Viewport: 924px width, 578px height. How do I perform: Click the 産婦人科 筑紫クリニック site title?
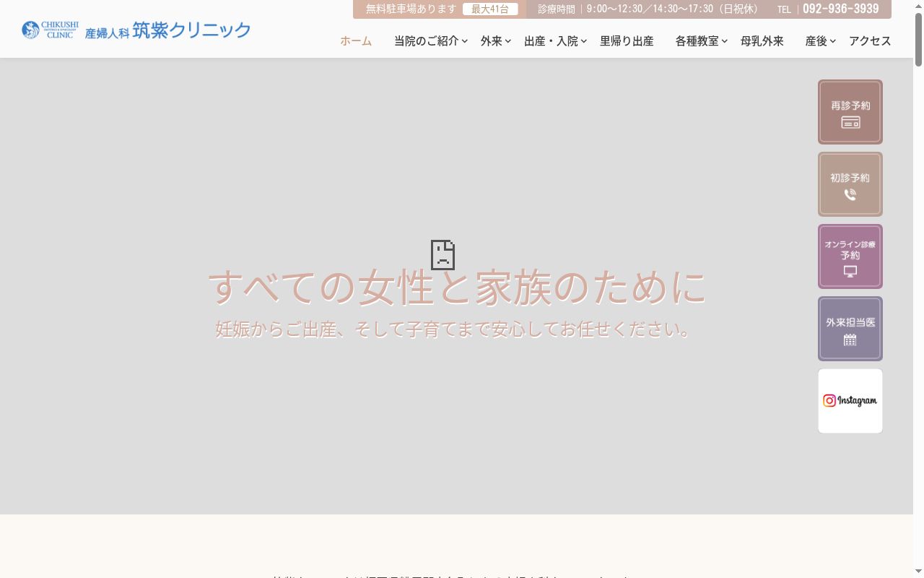[x=168, y=30]
